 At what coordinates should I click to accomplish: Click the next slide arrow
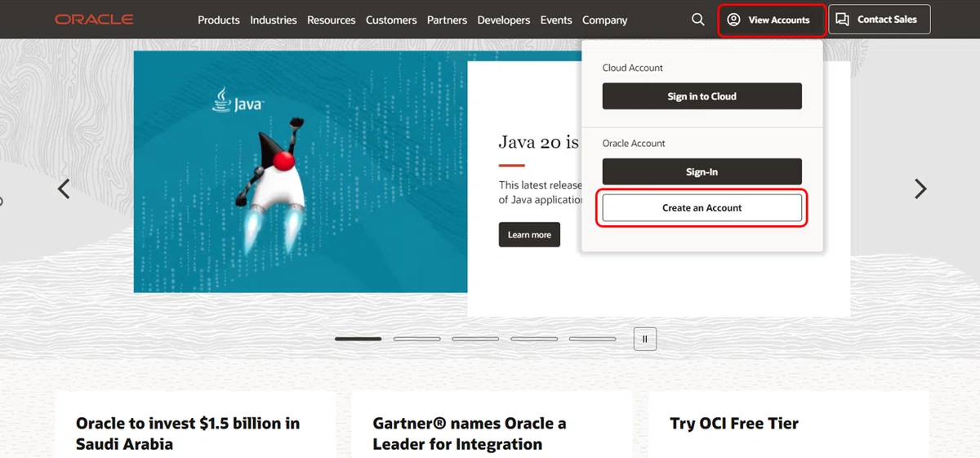[x=920, y=189]
